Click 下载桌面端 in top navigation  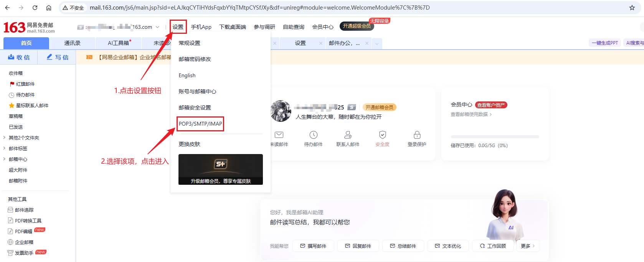233,27
